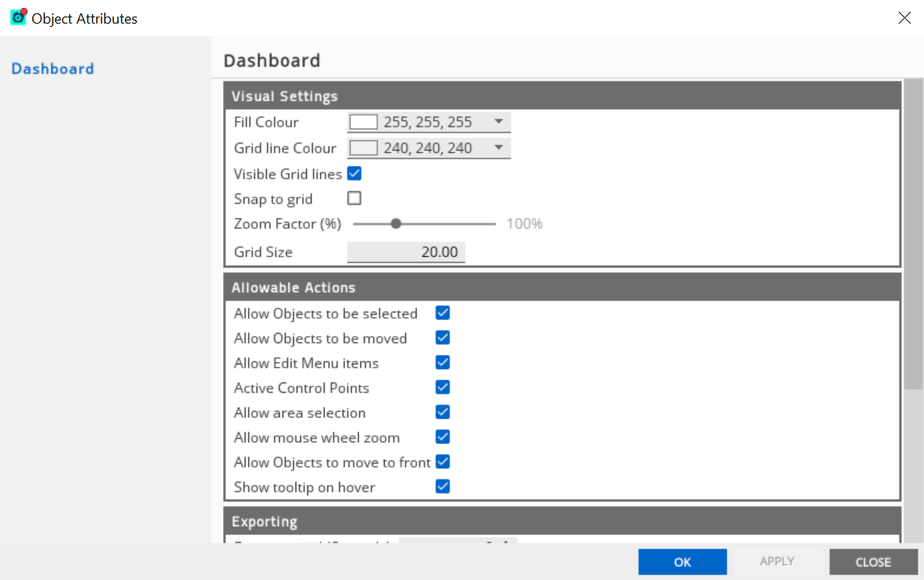The width and height of the screenshot is (924, 580).
Task: Click the Zoom Factor slider handle
Action: tap(396, 224)
